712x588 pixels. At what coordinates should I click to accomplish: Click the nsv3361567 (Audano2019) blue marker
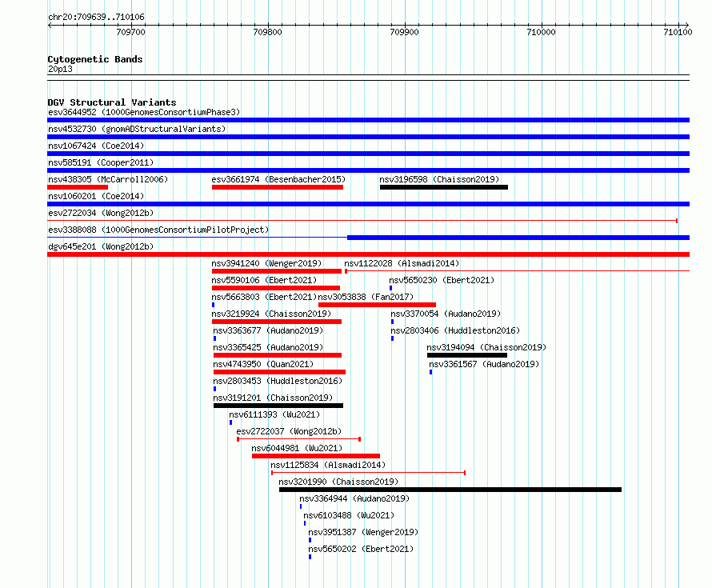point(430,372)
